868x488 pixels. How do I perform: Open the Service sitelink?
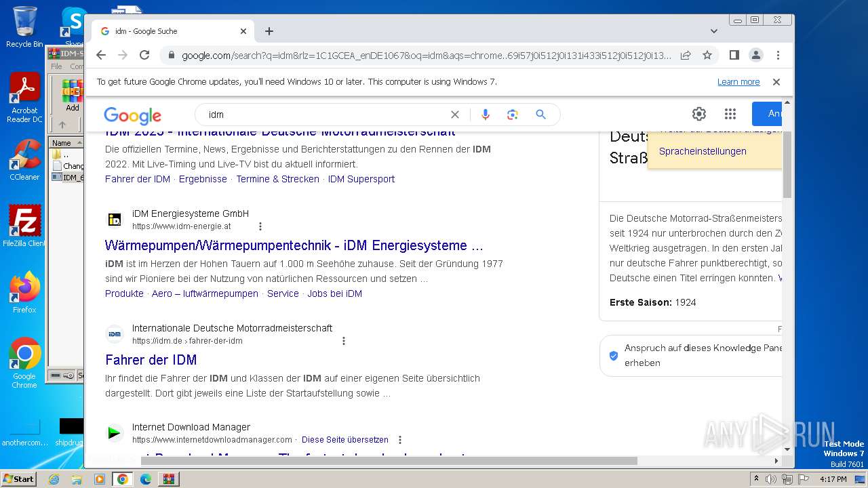click(283, 293)
